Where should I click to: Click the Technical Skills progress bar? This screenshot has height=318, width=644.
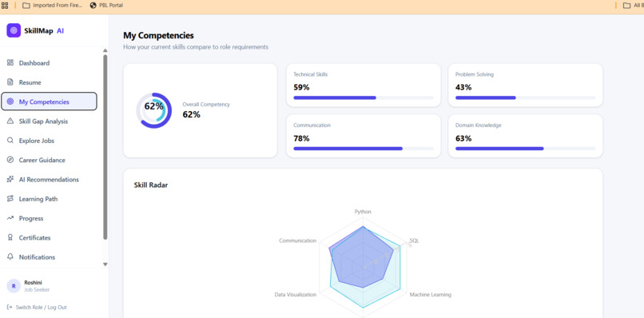(x=364, y=97)
